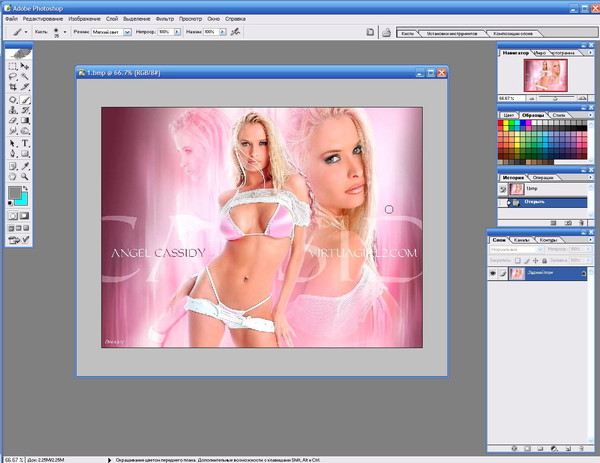Create new snapshot in History panel
Viewport: 600px width, 463px height.
[569, 223]
